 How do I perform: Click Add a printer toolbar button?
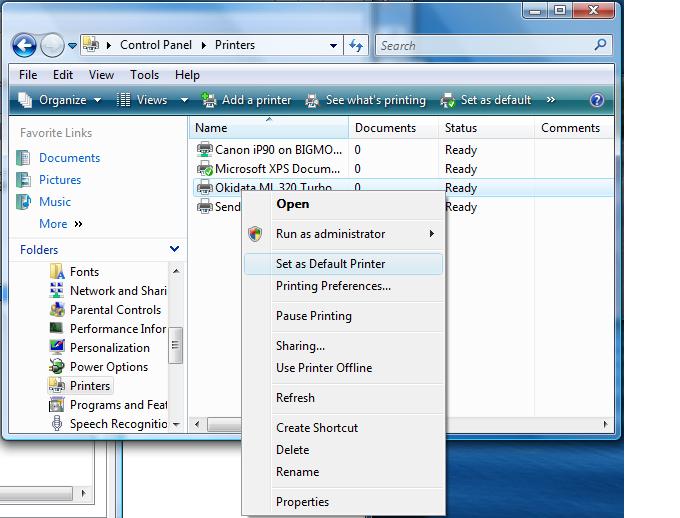click(x=246, y=100)
